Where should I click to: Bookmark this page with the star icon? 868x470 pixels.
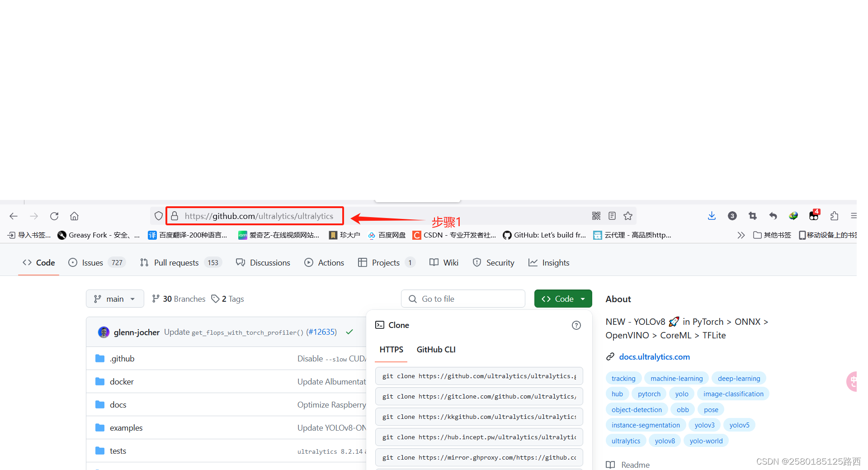tap(628, 216)
